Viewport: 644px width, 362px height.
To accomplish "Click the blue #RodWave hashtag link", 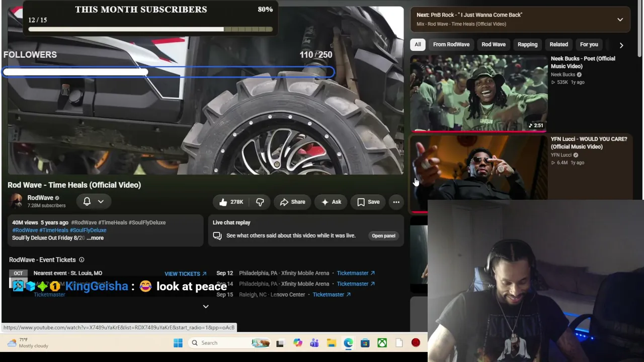I will click(25, 230).
